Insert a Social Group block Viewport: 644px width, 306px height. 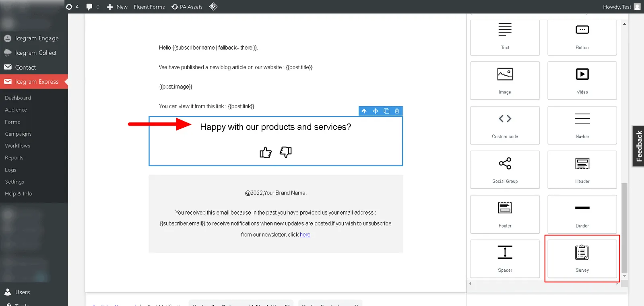click(505, 170)
